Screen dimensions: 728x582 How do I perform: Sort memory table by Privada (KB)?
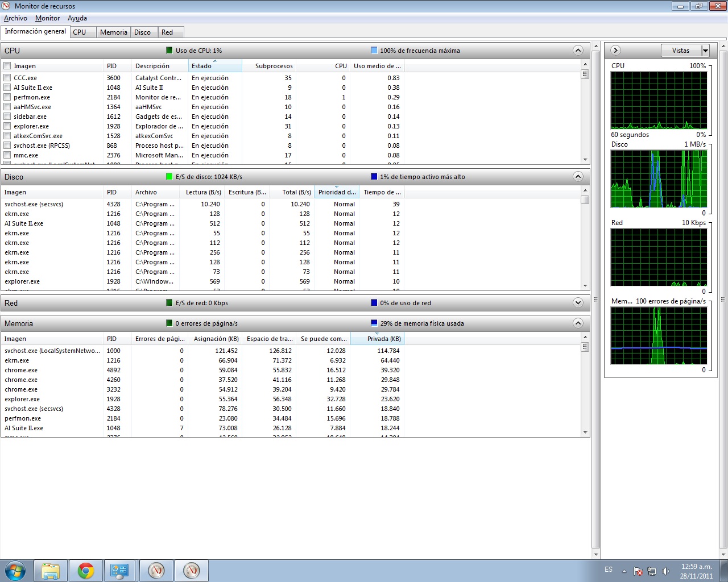click(x=377, y=339)
